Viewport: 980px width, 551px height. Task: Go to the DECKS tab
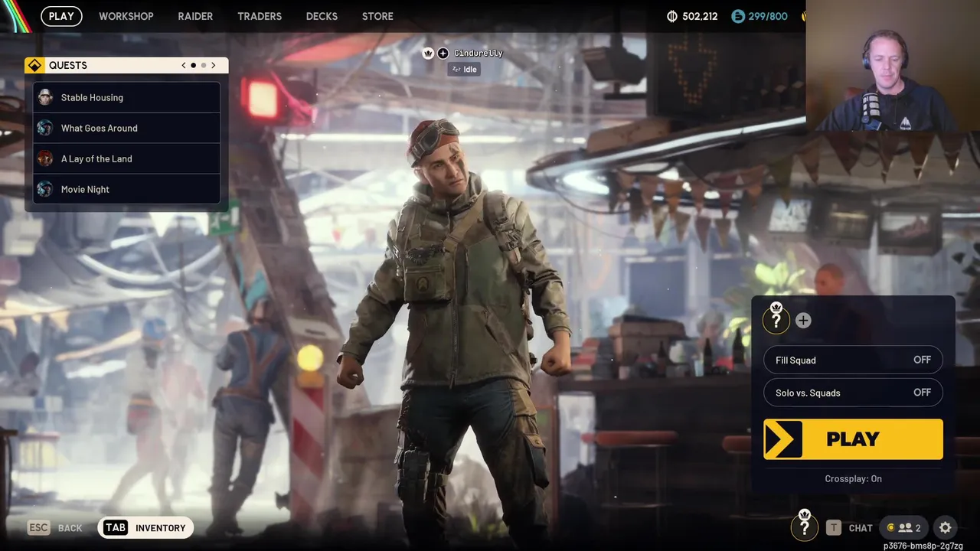322,16
